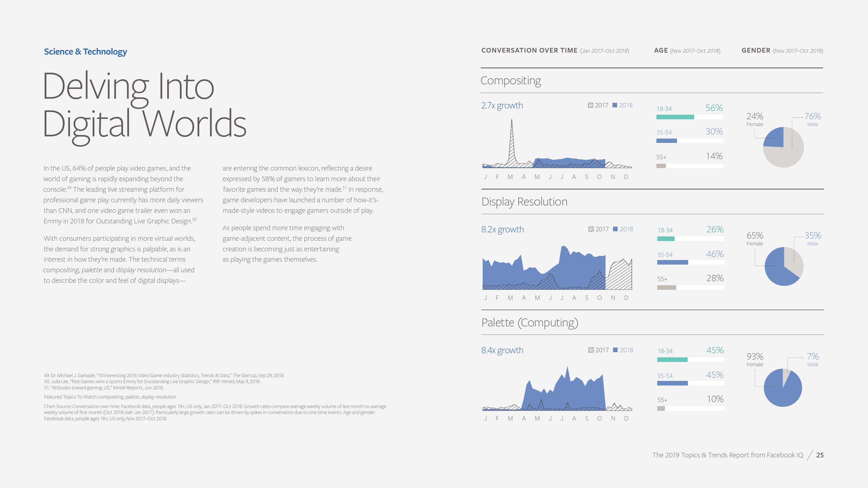The height and width of the screenshot is (488, 868).
Task: Click the Palette 55+ gray age bar
Action: coord(661,408)
